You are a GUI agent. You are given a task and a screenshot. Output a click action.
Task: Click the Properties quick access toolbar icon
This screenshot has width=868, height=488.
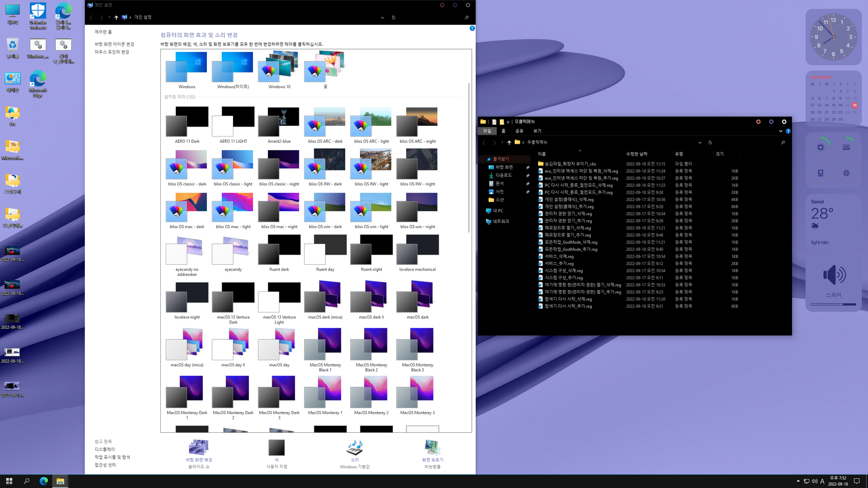click(494, 122)
